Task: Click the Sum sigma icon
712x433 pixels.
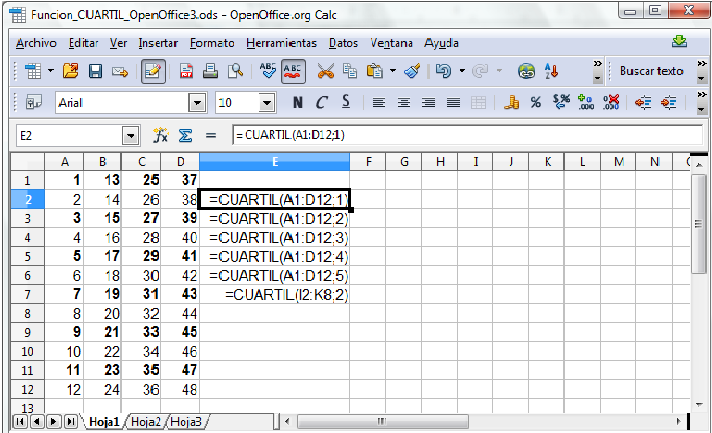Action: coord(184,135)
